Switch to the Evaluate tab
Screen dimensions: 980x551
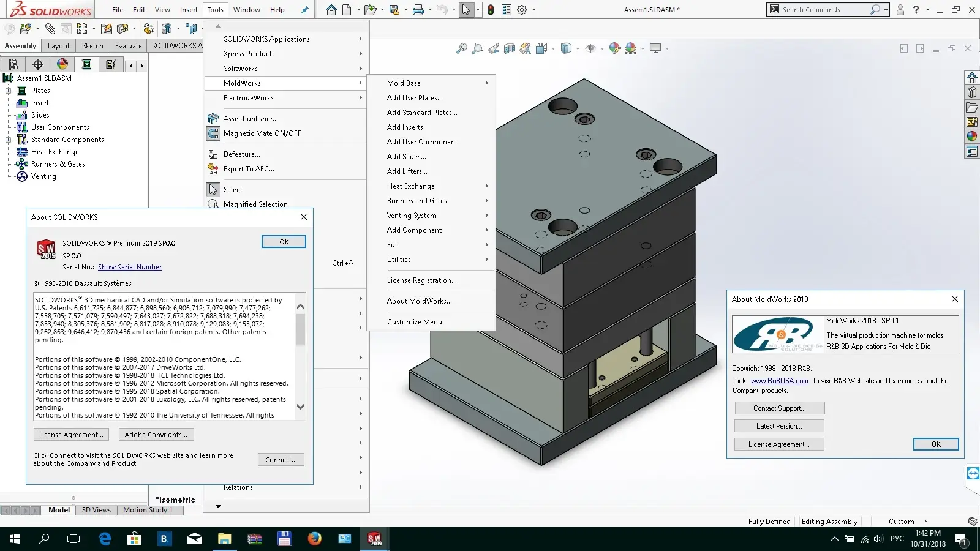[128, 46]
